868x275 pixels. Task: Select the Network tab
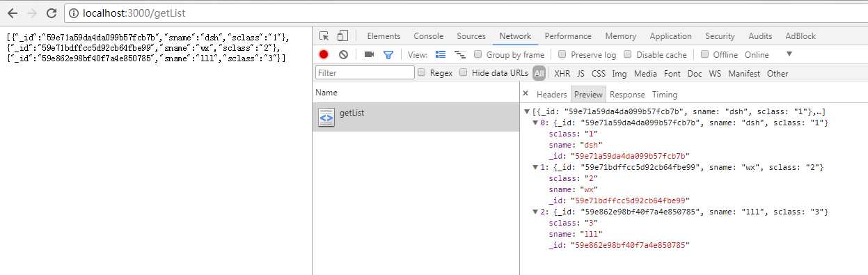(515, 36)
